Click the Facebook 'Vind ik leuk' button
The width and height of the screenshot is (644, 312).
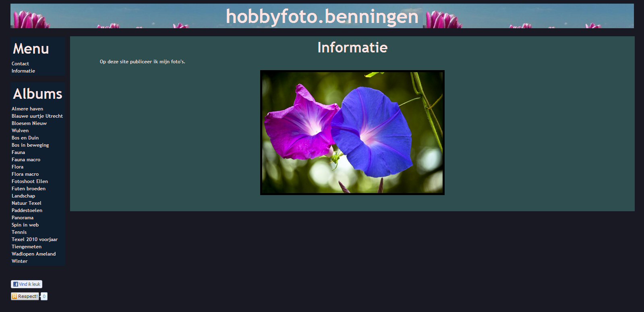(27, 284)
